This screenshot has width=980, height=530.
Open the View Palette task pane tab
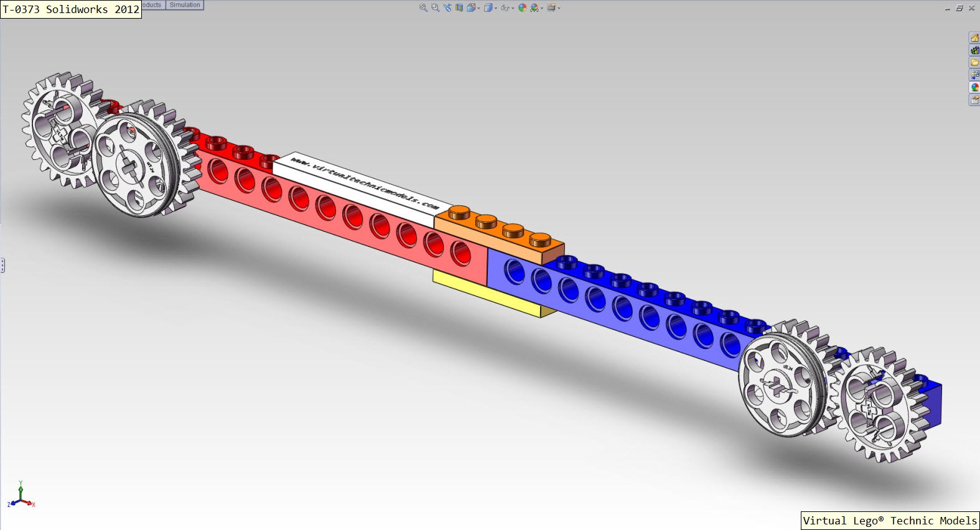click(x=974, y=75)
